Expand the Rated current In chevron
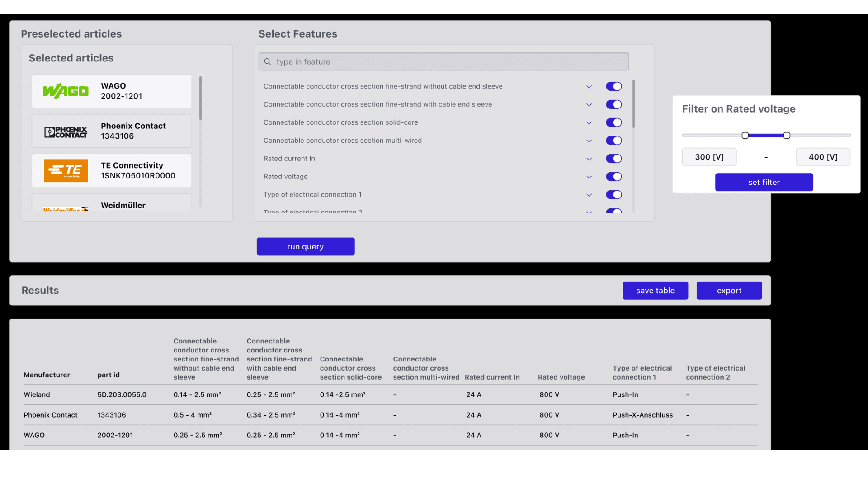Image resolution: width=868 pixels, height=488 pixels. point(589,159)
